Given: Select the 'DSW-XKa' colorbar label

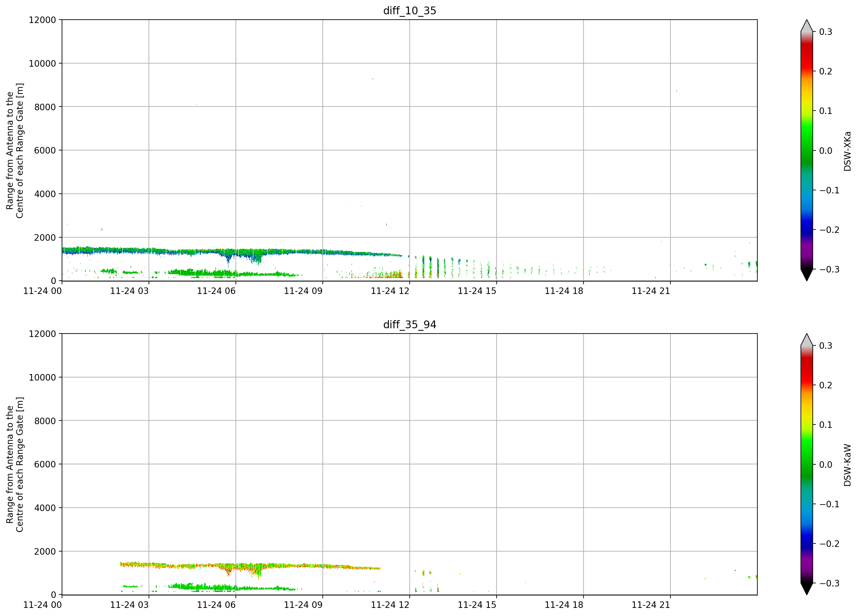Looking at the screenshot, I should pyautogui.click(x=847, y=151).
